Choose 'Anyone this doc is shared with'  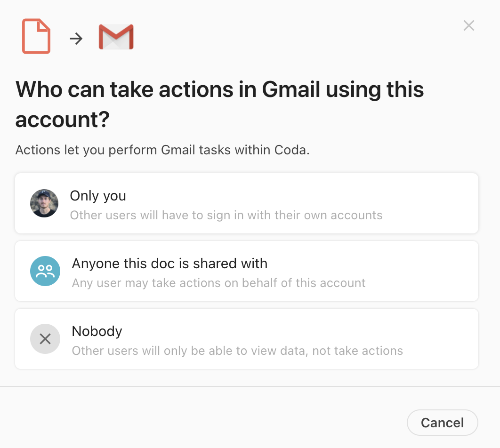247,271
